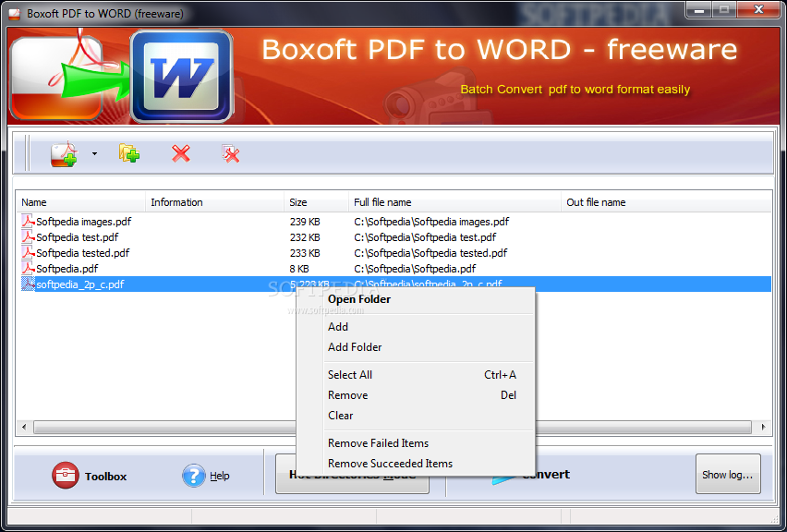Click the Add Folder toolbar icon
Screen dimensions: 787x532
(129, 153)
